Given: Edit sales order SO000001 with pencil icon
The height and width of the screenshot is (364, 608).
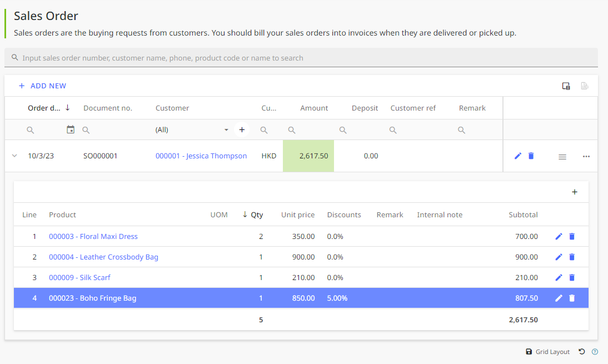Looking at the screenshot, I should 517,156.
